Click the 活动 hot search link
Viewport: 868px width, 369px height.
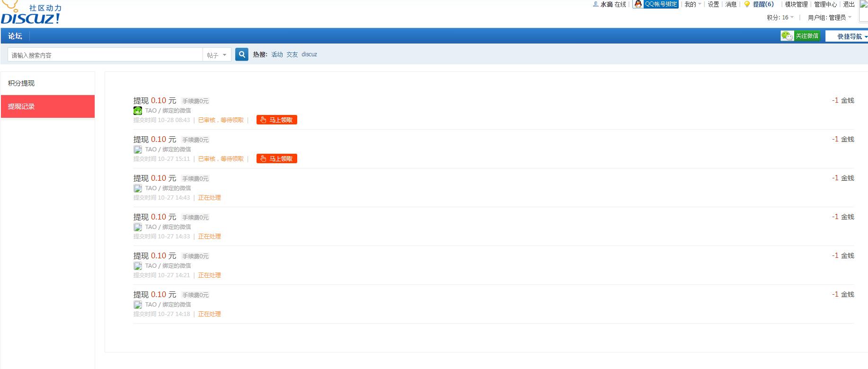coord(277,54)
